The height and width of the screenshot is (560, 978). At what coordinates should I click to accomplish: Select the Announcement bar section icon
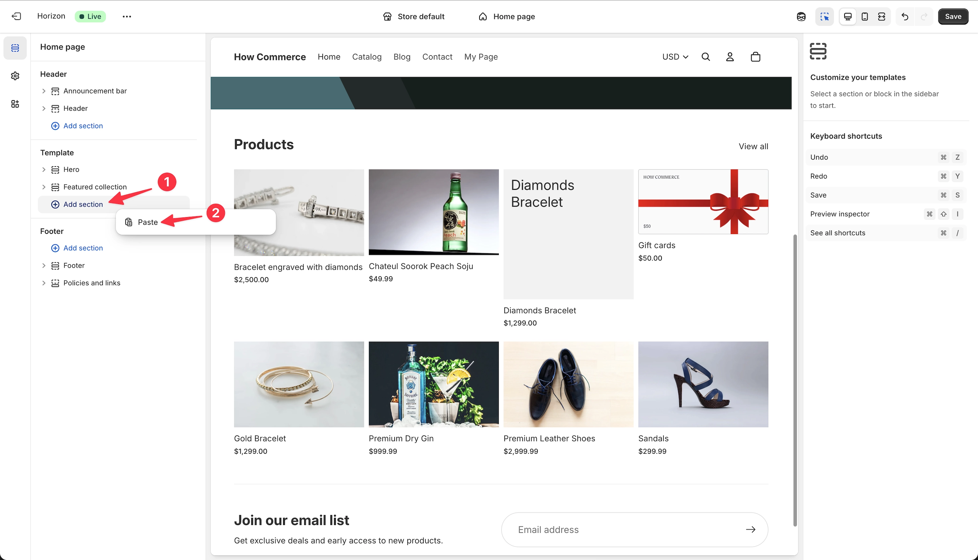click(x=55, y=91)
